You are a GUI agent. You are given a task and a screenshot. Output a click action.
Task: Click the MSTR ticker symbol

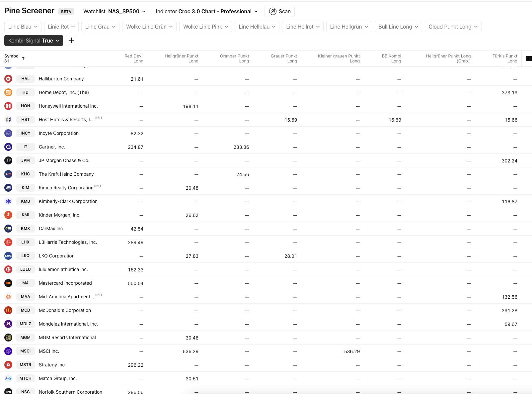point(26,365)
